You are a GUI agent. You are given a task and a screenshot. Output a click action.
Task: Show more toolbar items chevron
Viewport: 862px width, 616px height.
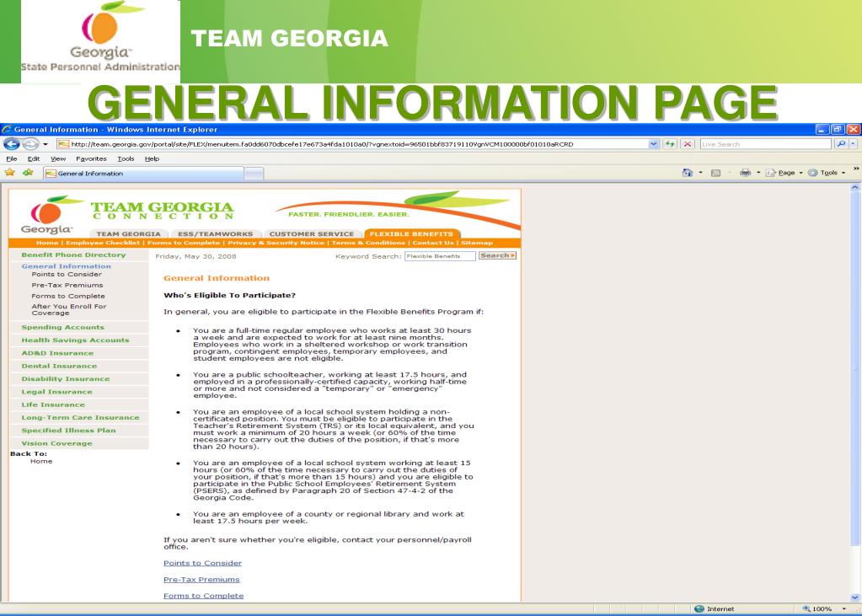(x=856, y=169)
